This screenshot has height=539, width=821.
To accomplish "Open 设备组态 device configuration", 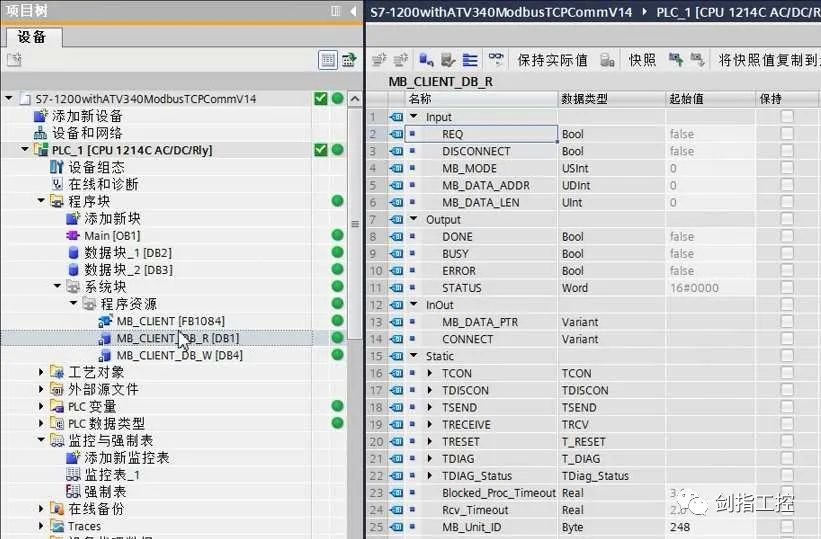I will pyautogui.click(x=96, y=167).
